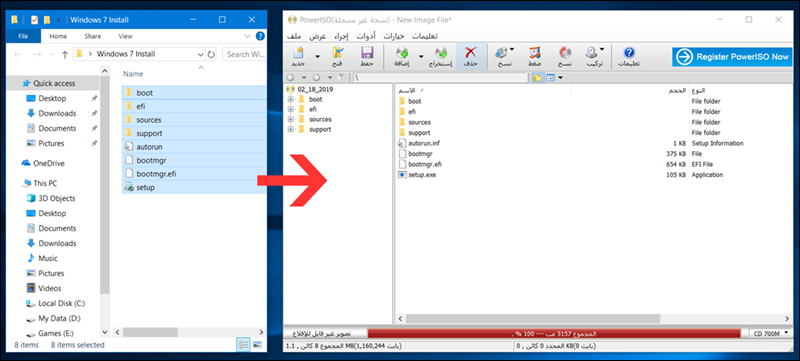Select OneDrive in Explorer sidebar
The width and height of the screenshot is (800, 361).
click(49, 163)
